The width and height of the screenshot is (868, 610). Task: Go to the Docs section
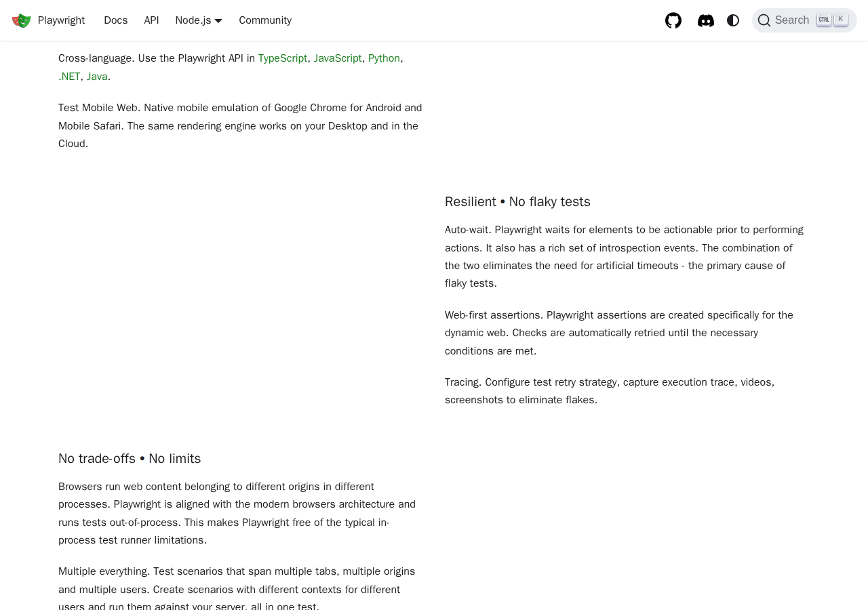click(x=116, y=20)
